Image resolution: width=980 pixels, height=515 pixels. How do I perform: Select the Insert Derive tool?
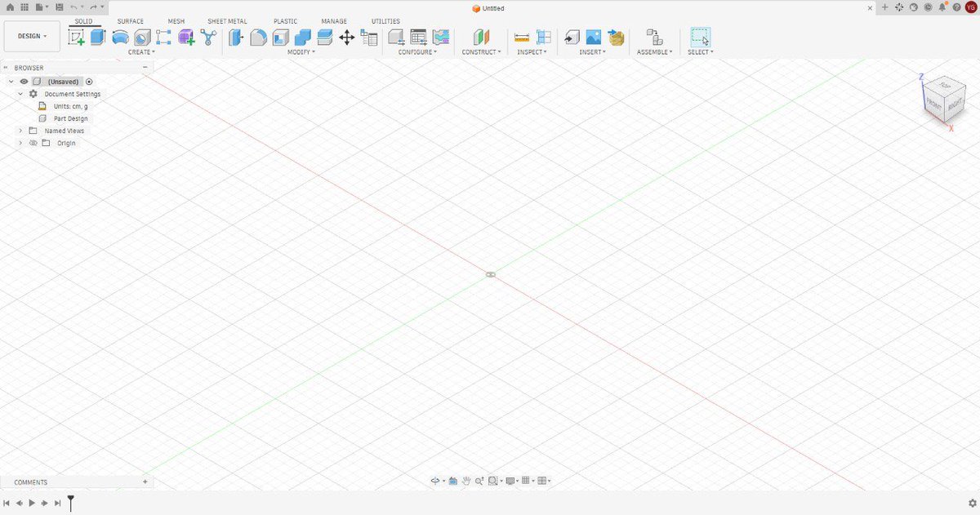[572, 37]
